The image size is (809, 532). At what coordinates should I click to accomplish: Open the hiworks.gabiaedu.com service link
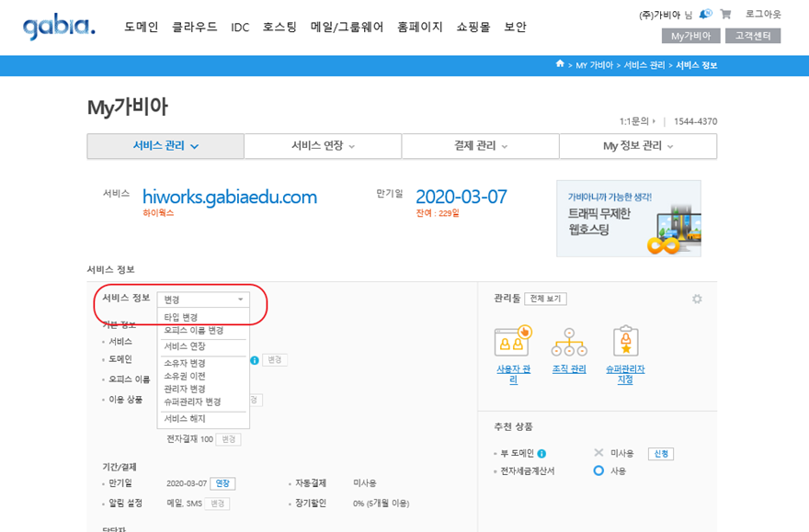click(230, 197)
